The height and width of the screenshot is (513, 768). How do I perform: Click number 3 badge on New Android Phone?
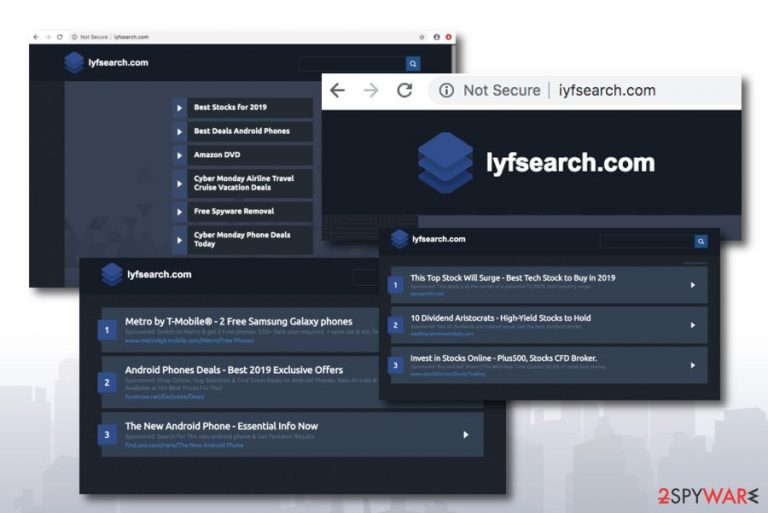pyautogui.click(x=107, y=435)
